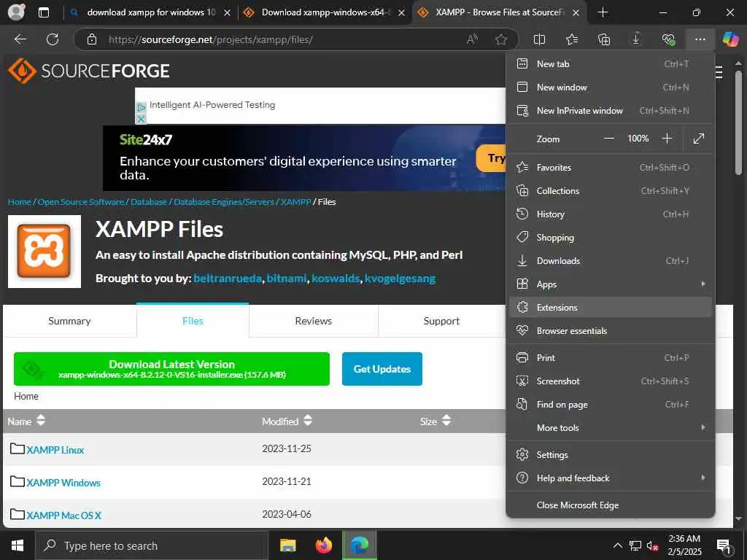Click the address bar URL
Viewport: 747px width, 560px height.
211,39
